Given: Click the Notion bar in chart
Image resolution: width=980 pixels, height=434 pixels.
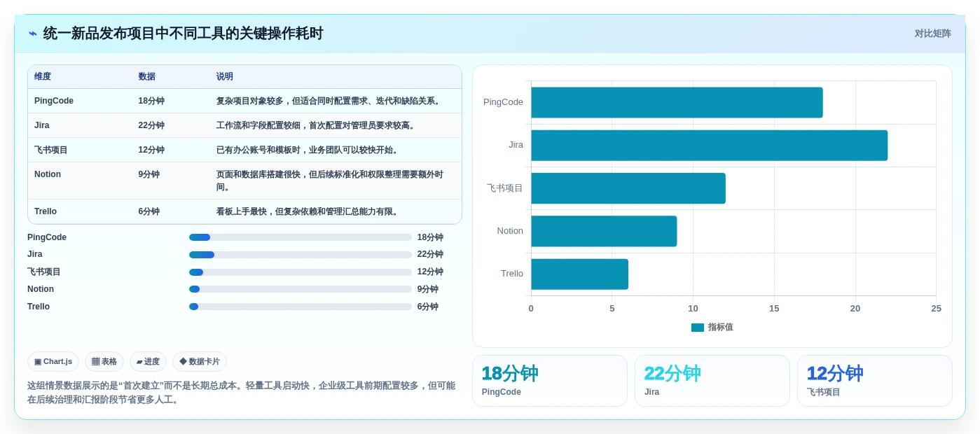Looking at the screenshot, I should (x=604, y=231).
